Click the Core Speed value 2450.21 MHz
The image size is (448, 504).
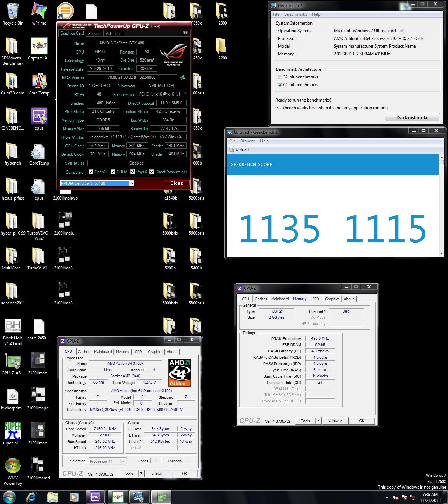pyautogui.click(x=105, y=429)
